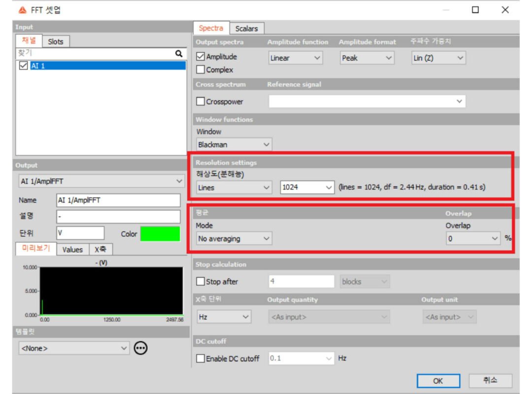Close the FFT setup window
The height and width of the screenshot is (394, 532).
click(505, 10)
